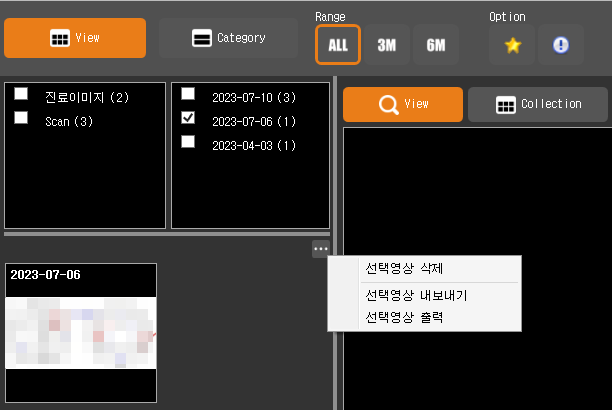Uncheck the 2023-07-06 (1) date checkbox

pyautogui.click(x=188, y=118)
